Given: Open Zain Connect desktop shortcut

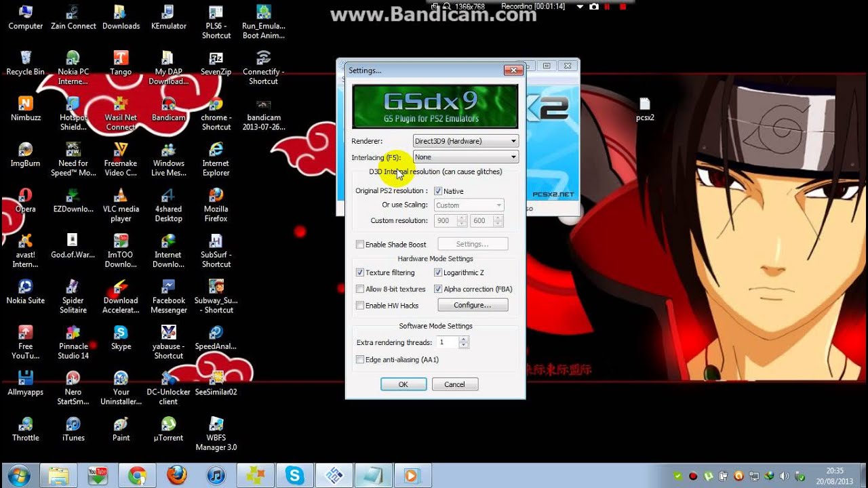Looking at the screenshot, I should 73,18.
